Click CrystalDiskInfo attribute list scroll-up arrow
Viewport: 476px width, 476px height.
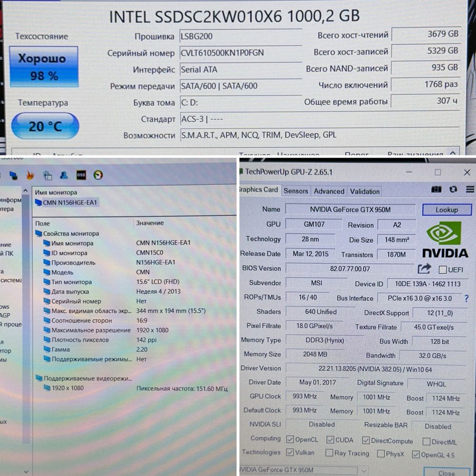click(453, 153)
